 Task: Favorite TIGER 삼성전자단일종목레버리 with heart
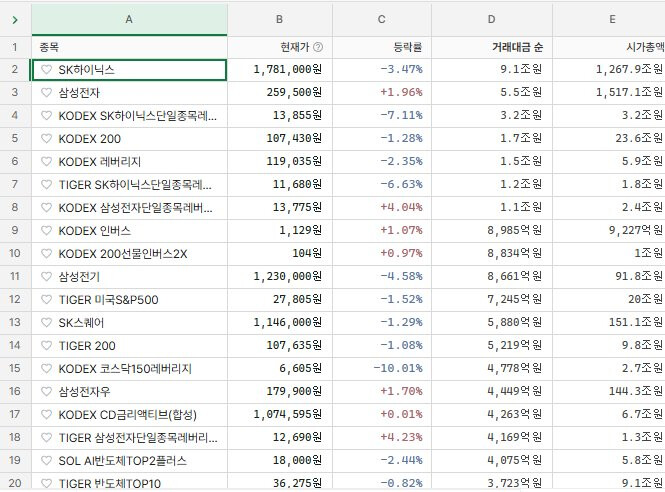[x=46, y=437]
